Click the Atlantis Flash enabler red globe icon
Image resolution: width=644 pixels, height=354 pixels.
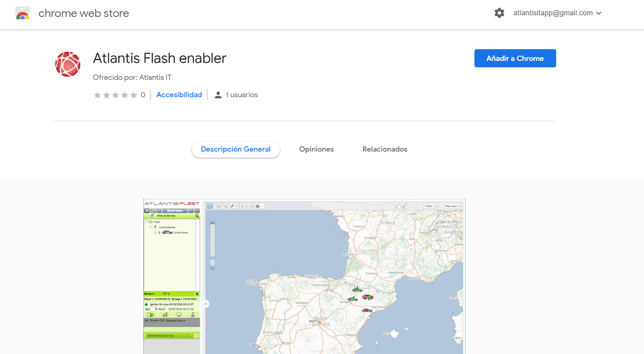click(x=68, y=64)
